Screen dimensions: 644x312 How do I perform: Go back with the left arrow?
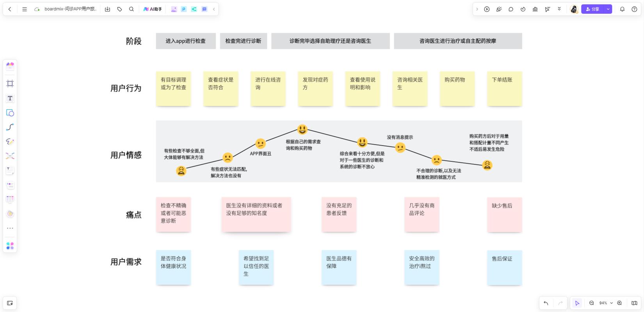[x=10, y=9]
